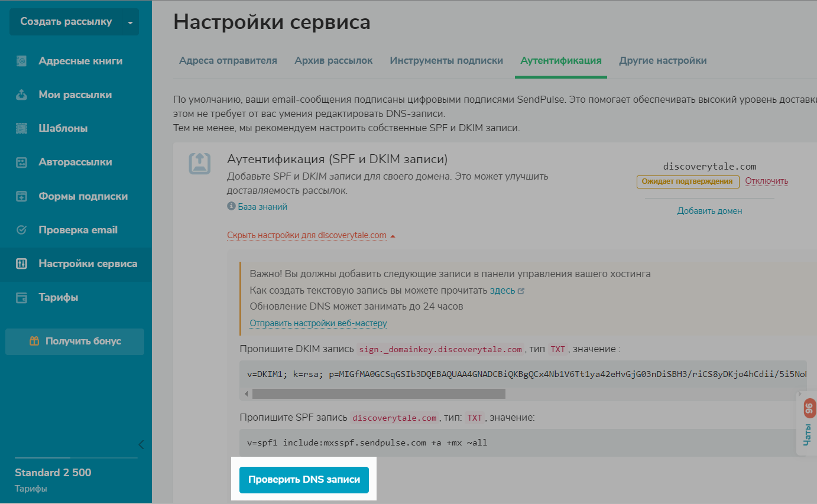Open the База знаний link
Screen dimensions: 817x504
click(262, 207)
